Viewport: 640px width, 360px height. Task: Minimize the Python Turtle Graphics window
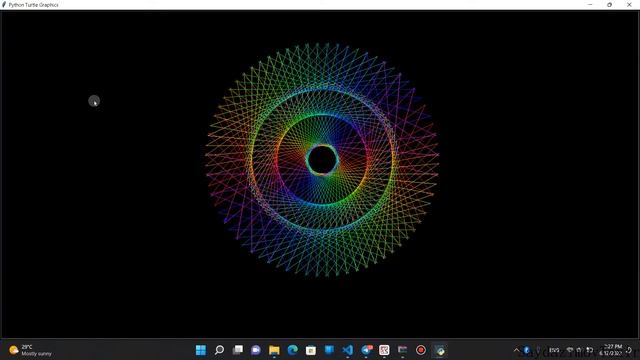click(590, 4)
